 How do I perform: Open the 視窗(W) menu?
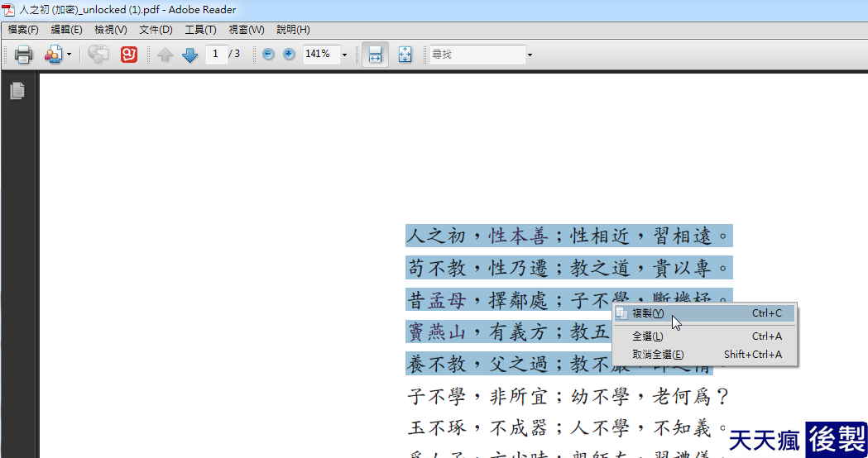[247, 29]
